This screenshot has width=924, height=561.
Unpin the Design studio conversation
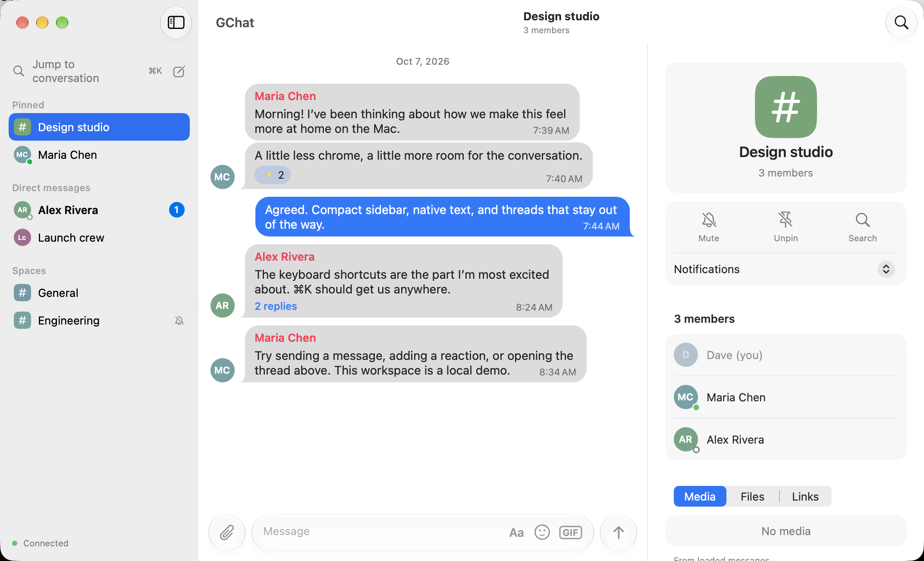click(x=786, y=227)
